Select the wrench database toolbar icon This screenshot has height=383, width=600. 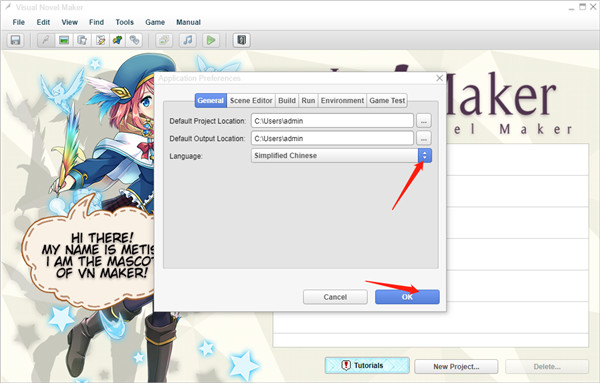(46, 40)
